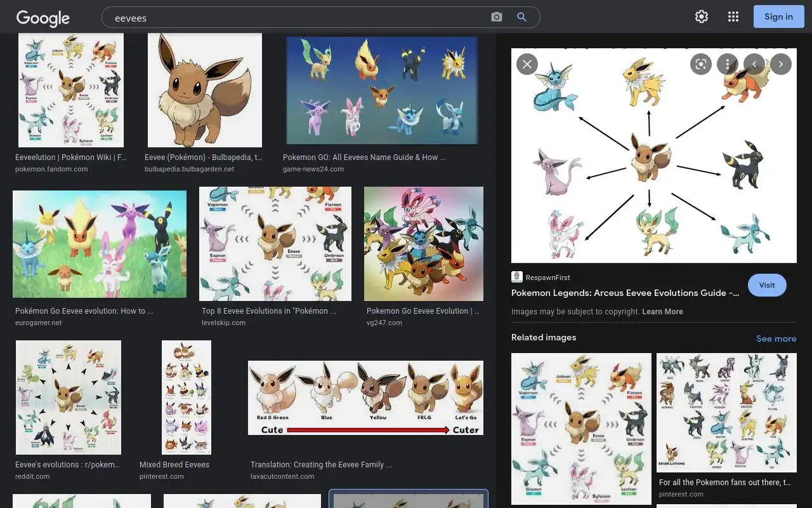Go to previous preview image

point(754,64)
